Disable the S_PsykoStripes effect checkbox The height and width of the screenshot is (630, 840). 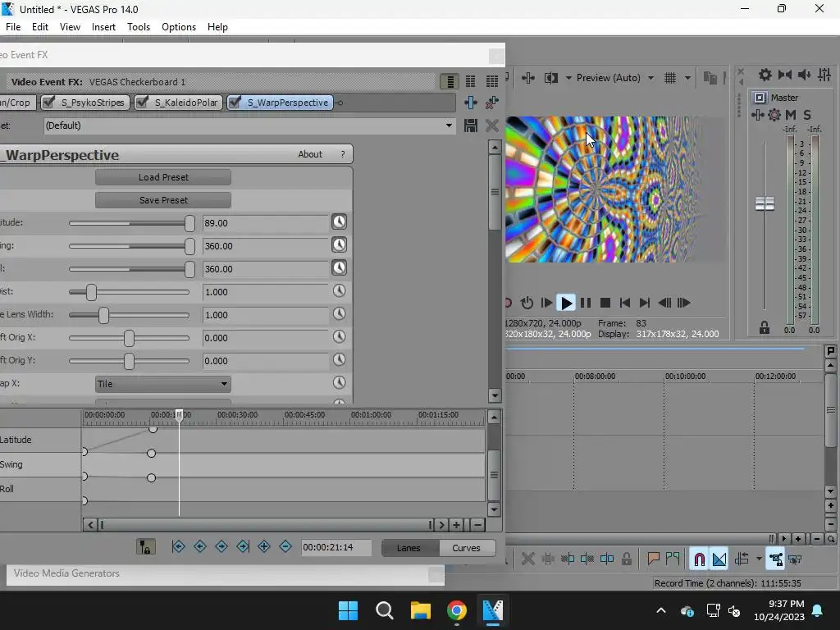click(x=48, y=102)
